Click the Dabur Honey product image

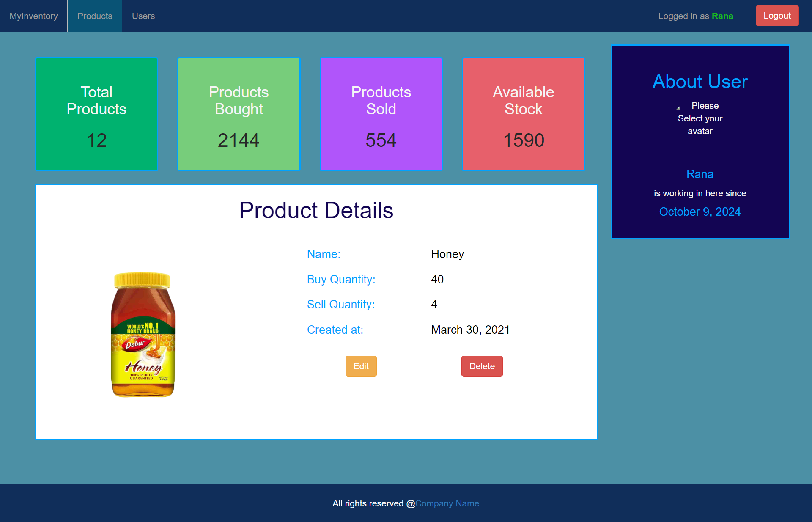143,335
